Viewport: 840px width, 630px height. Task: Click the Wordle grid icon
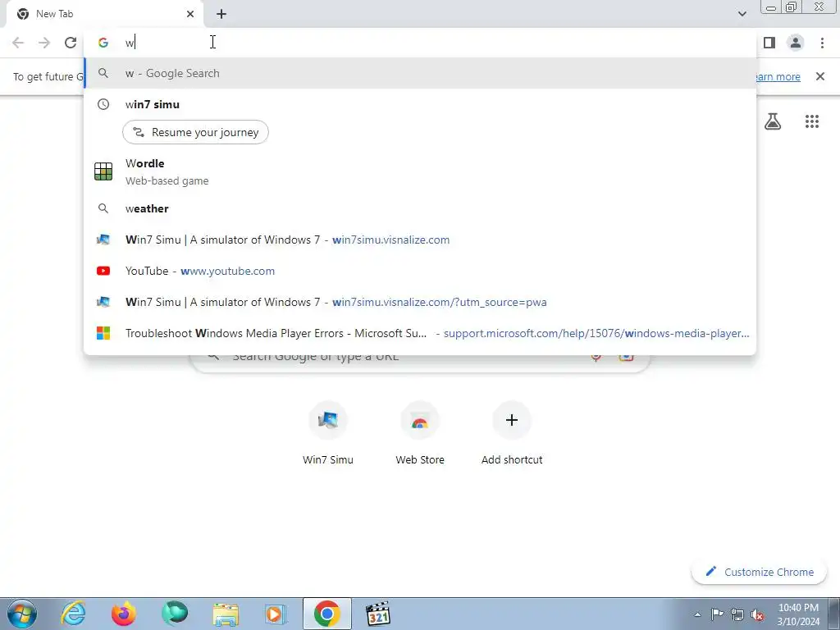[x=103, y=171]
